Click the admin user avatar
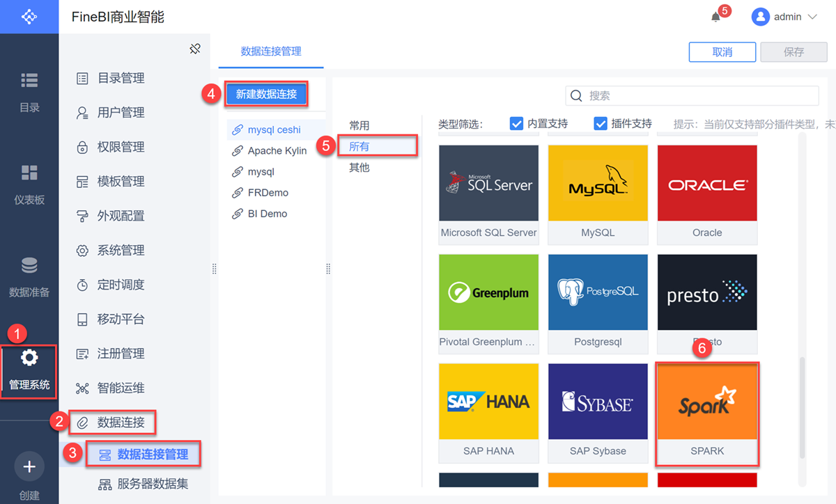This screenshot has width=836, height=504. [760, 17]
